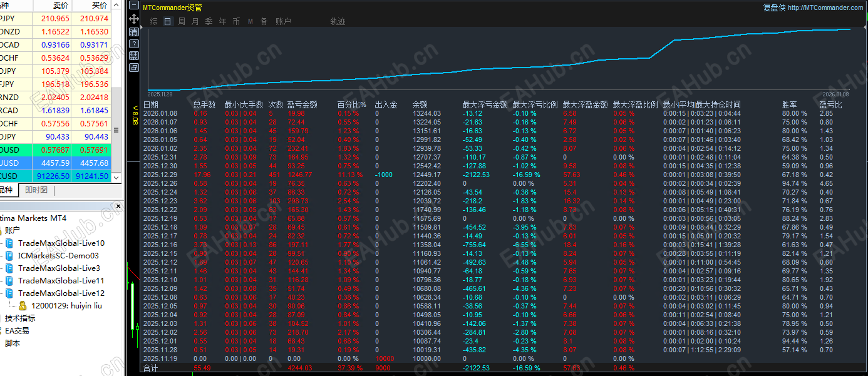
Task: Click the window layout icon at toolbar bottom
Action: coord(133,67)
